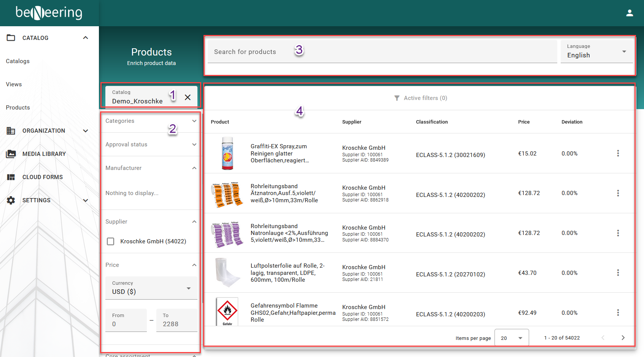This screenshot has width=644, height=357.
Task: Click the Luftpolsterfolie auf Rolle product name
Action: (x=288, y=273)
